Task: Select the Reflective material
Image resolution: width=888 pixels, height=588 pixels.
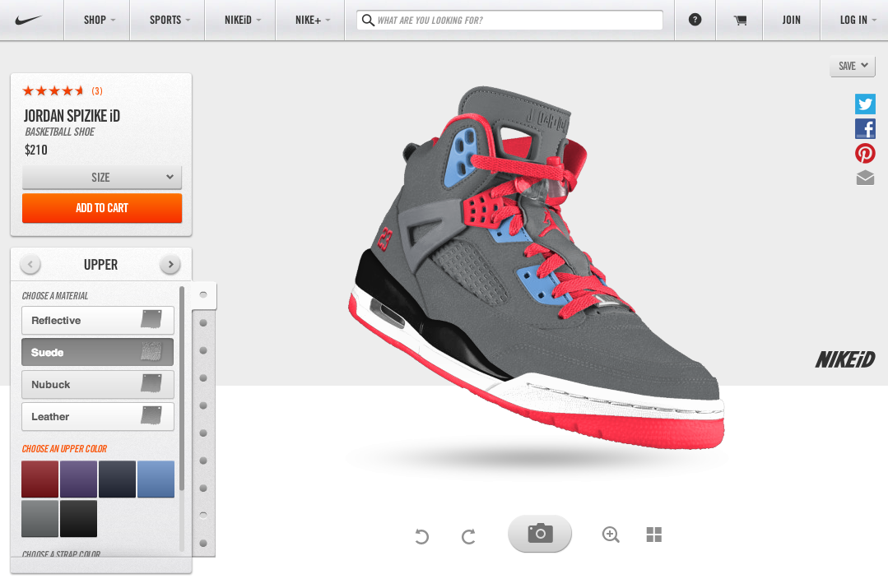Action: pos(97,320)
